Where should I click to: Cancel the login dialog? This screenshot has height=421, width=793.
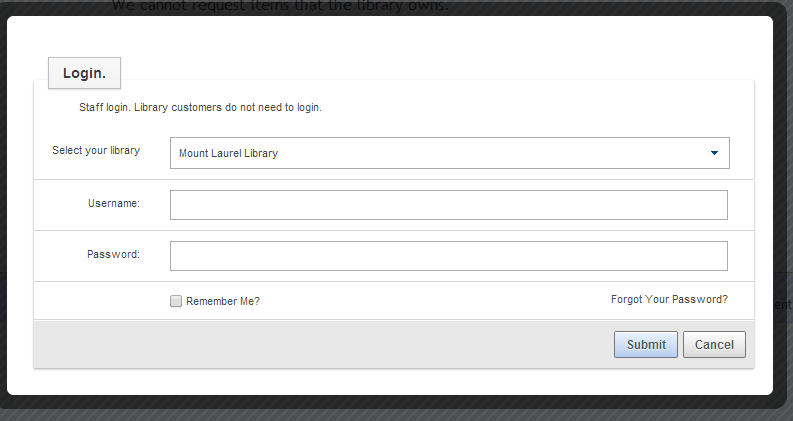coord(714,345)
